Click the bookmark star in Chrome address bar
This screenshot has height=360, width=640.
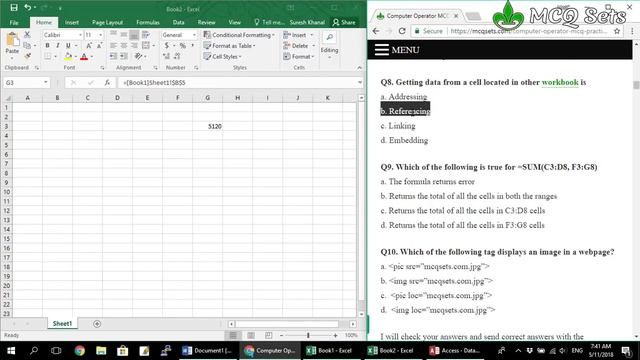617,31
